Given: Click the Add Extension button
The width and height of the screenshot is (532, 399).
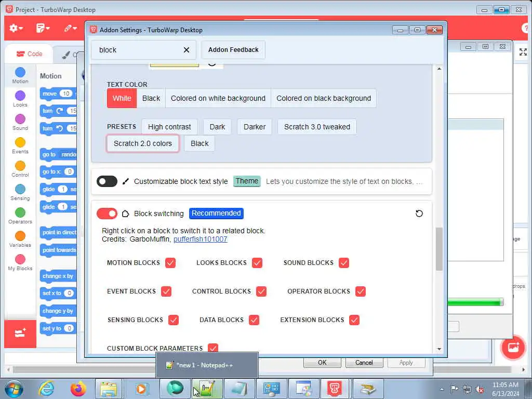Looking at the screenshot, I should point(20,334).
